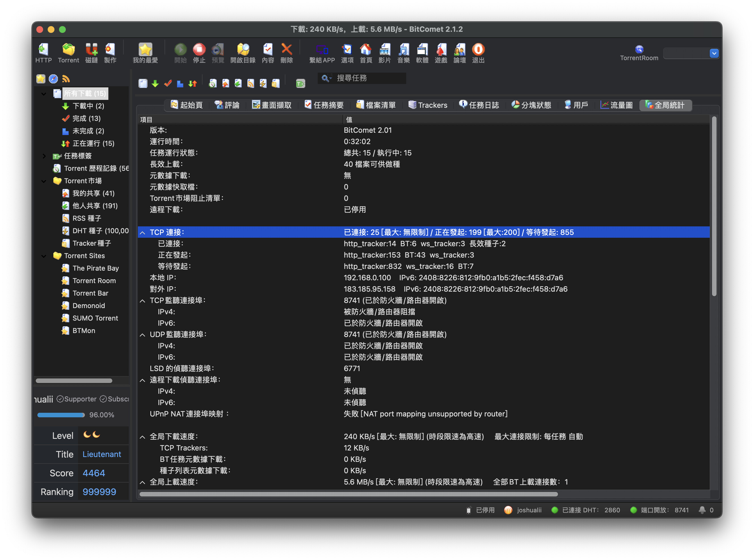Click the Score value 4464
The height and width of the screenshot is (560, 754).
coord(94,473)
